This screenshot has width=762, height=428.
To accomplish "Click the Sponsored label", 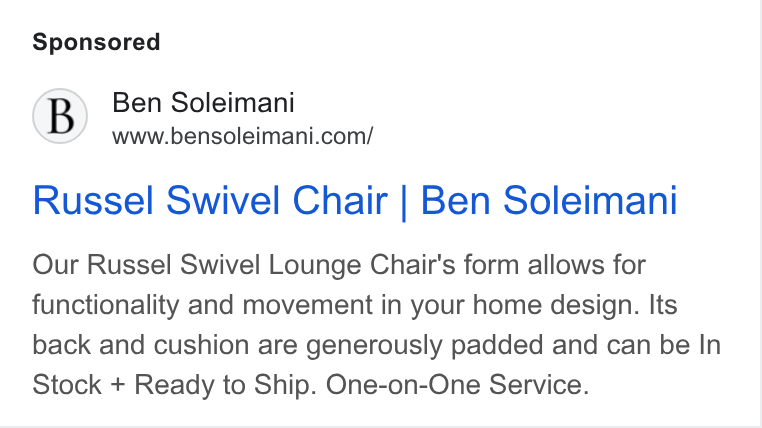I will pyautogui.click(x=96, y=42).
